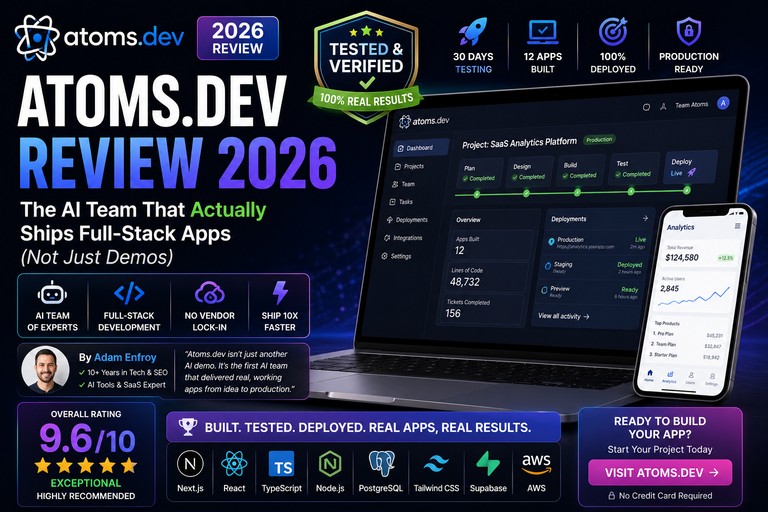Select Dashboard in the laptop sidebar
The width and height of the screenshot is (768, 512).
(421, 147)
